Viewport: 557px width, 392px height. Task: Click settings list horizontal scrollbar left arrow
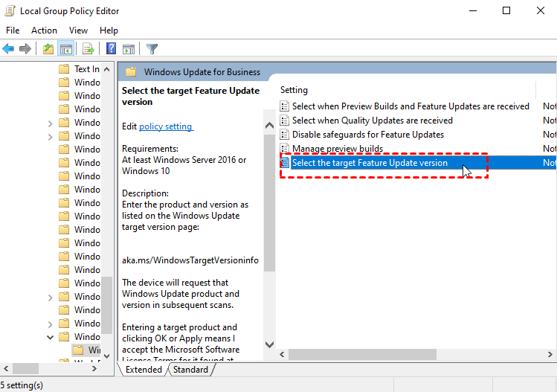coord(282,354)
